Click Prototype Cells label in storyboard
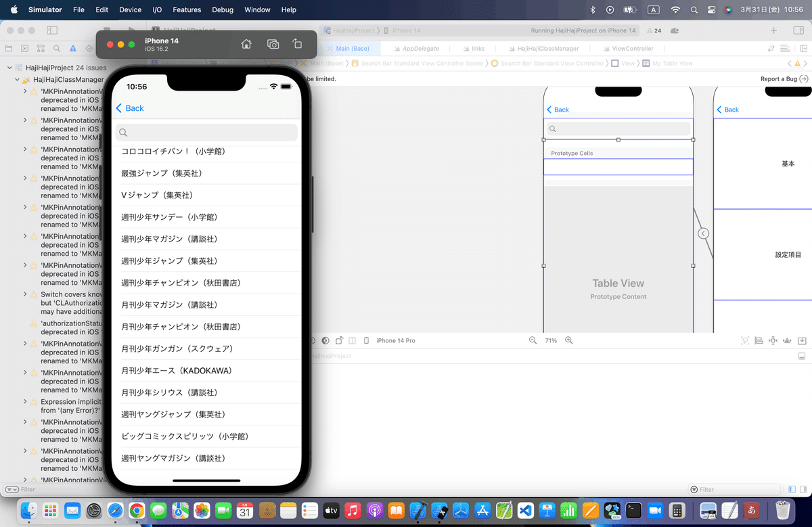 pyautogui.click(x=572, y=154)
